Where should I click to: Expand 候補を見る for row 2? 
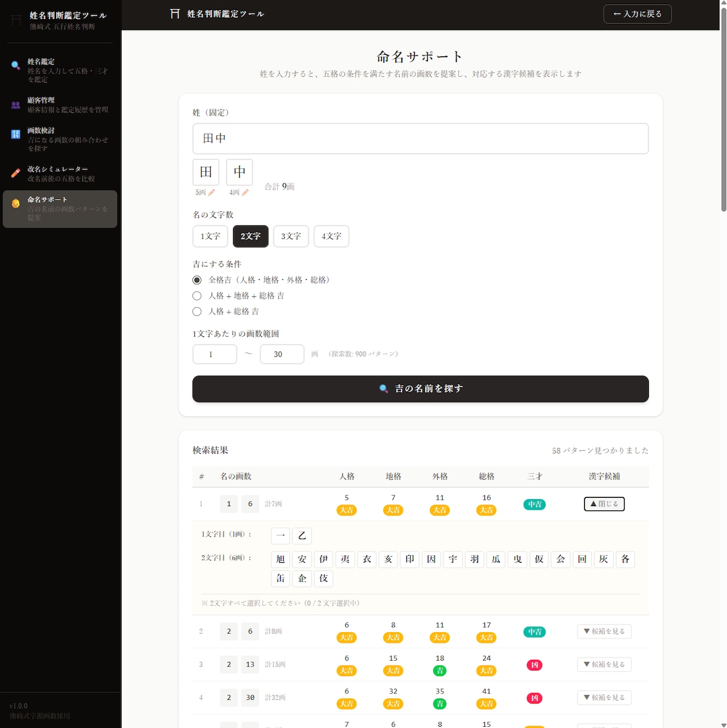[x=604, y=631]
